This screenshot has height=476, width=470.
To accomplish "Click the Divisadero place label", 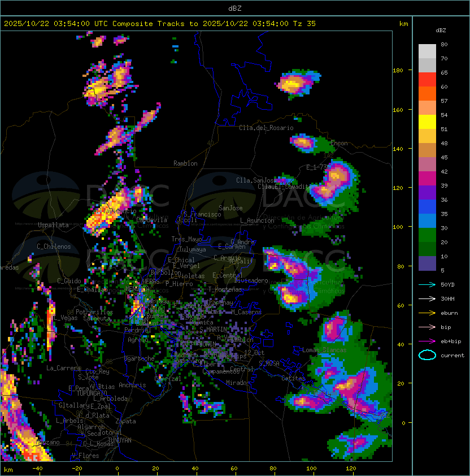I will pos(251,280).
